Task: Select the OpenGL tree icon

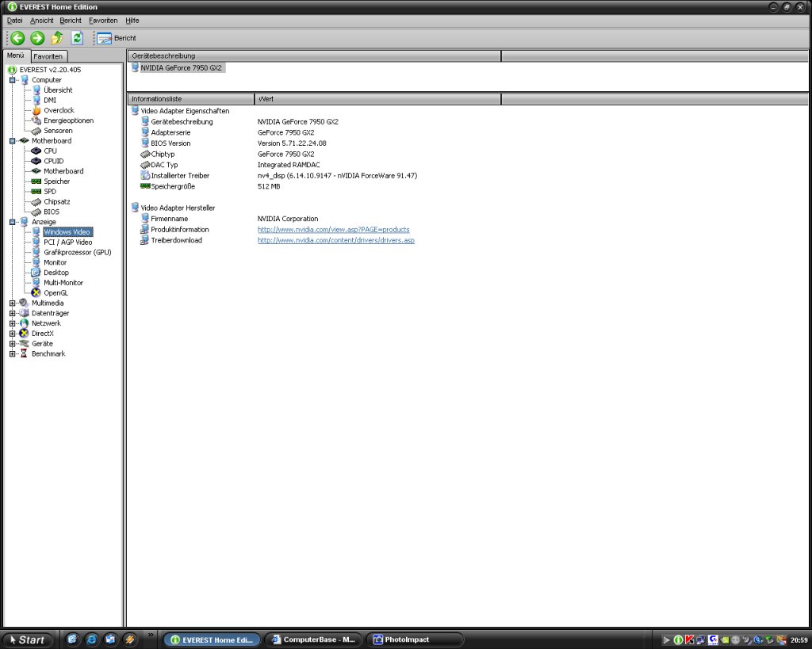Action: 36,293
